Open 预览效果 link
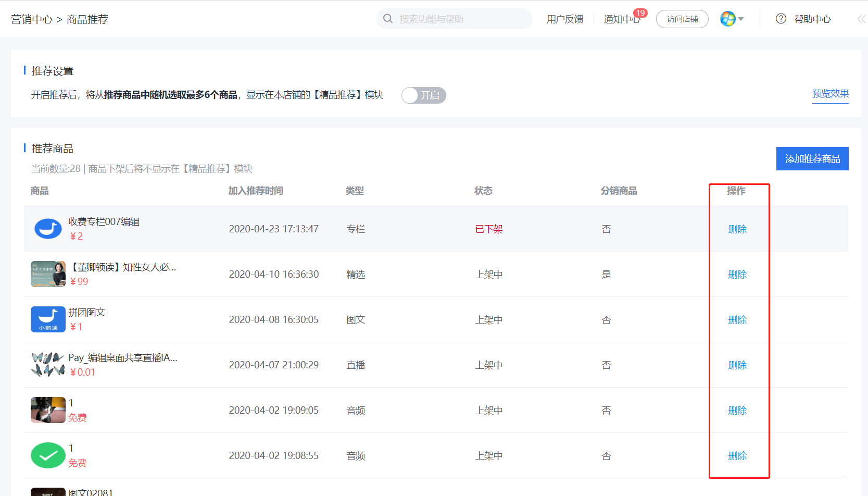868x496 pixels. point(831,94)
